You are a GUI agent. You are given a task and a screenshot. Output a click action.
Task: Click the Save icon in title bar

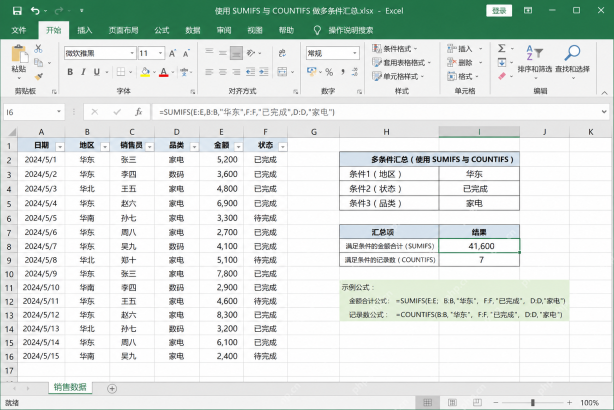pyautogui.click(x=17, y=11)
